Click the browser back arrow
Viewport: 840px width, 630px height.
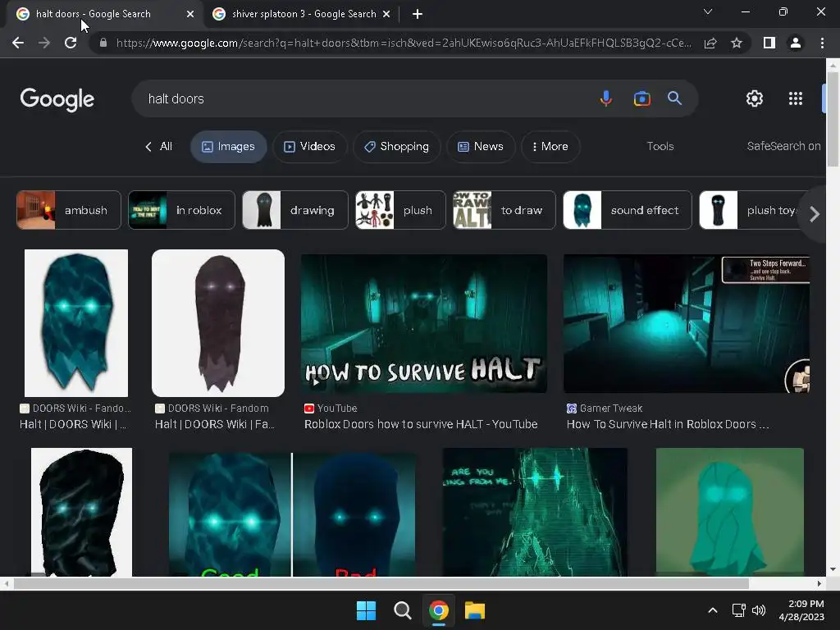pyautogui.click(x=18, y=43)
